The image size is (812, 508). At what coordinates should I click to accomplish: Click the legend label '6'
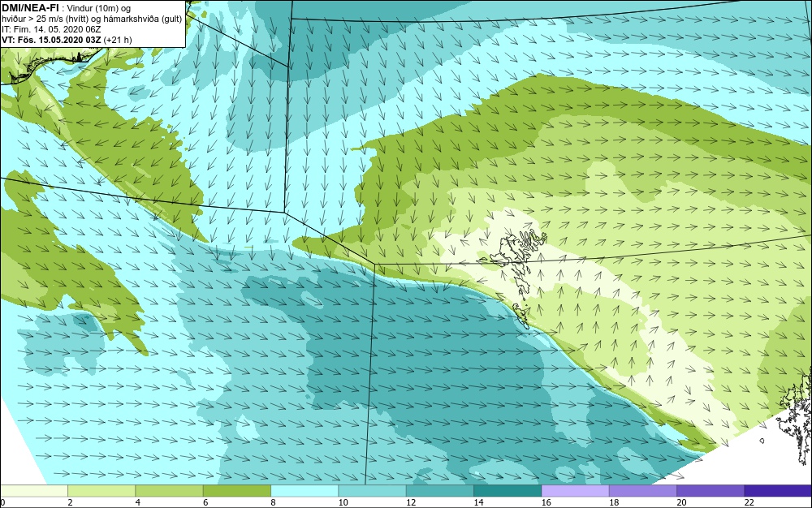[x=205, y=502]
